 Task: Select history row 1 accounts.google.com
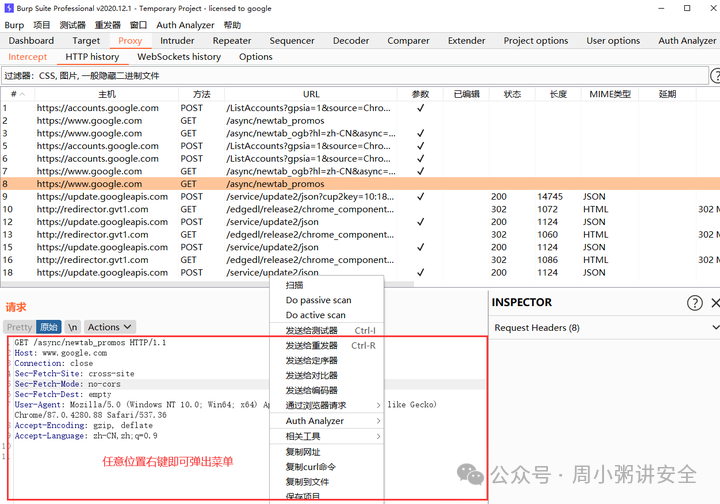click(x=360, y=108)
